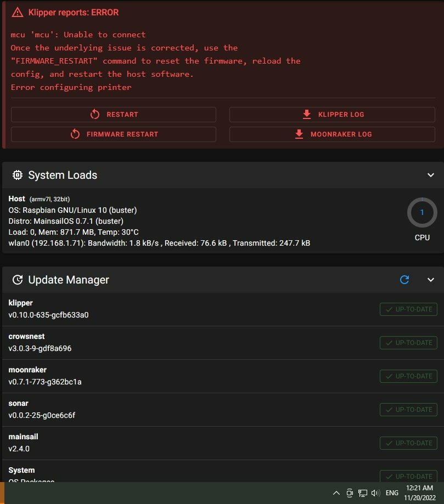The width and height of the screenshot is (444, 504).
Task: Click the Update Manager clock icon
Action: pos(18,280)
